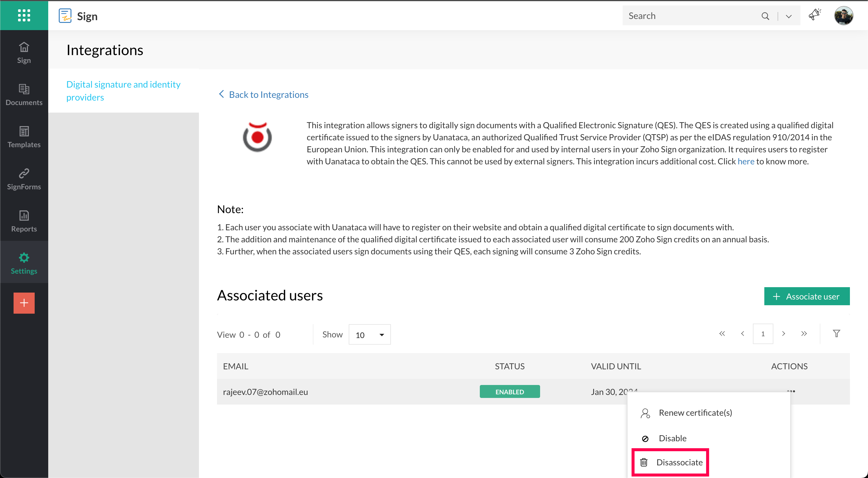Click the search magnifier icon
868x478 pixels.
tap(765, 16)
